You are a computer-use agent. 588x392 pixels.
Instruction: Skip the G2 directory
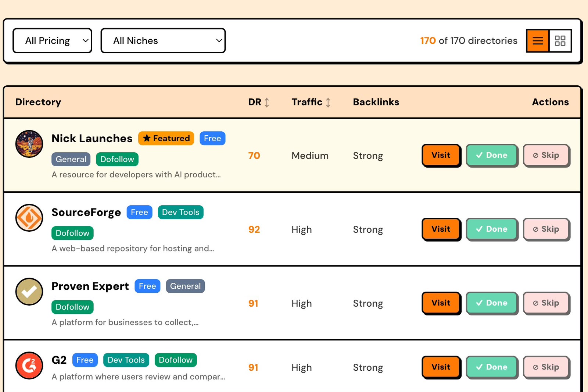point(546,367)
